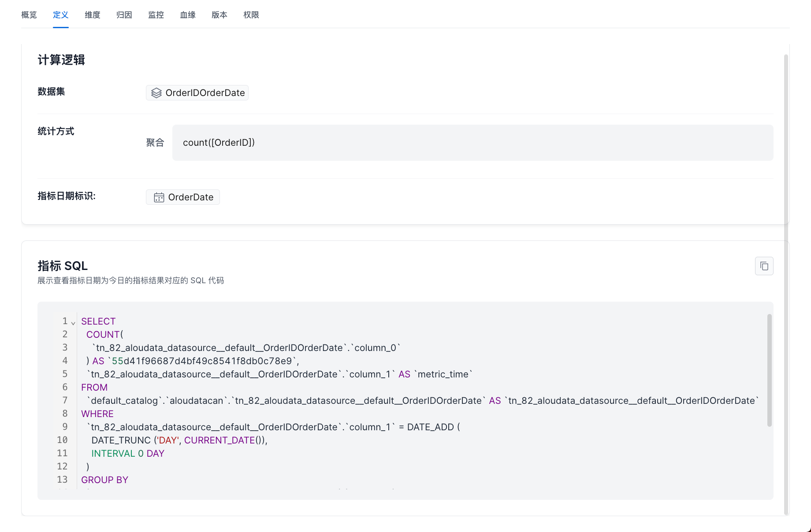Open the 维度 tab
This screenshot has width=811, height=532.
point(93,15)
